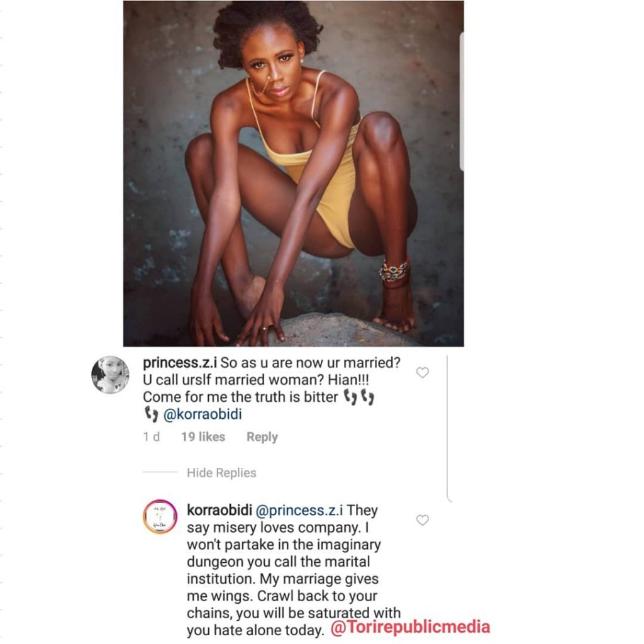Viewport: 644px width, 644px height.
Task: Open princess.z.i's profile picture
Action: point(110,375)
